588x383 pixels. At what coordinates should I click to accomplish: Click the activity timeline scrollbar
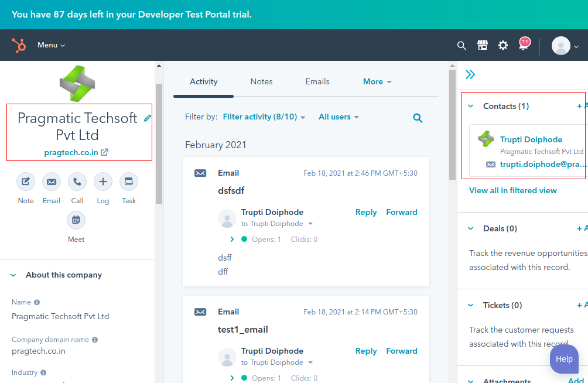click(452, 125)
